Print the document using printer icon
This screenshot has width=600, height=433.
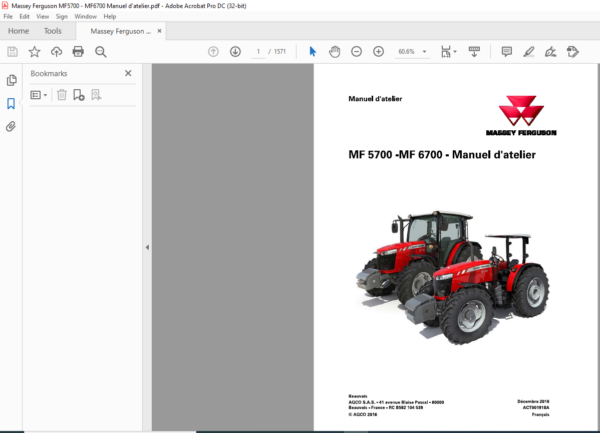[78, 52]
